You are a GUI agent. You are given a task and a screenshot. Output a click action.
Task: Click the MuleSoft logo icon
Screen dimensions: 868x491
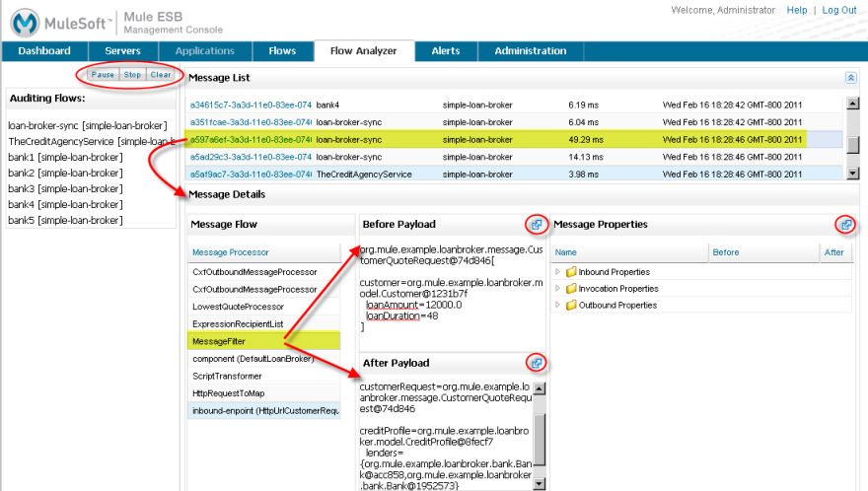(25, 23)
